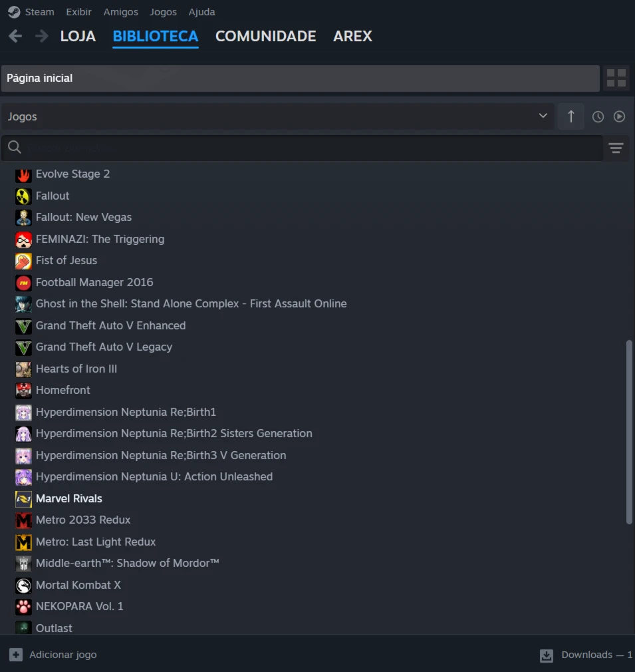
Task: Select Football Manager 2016
Action: coord(94,282)
